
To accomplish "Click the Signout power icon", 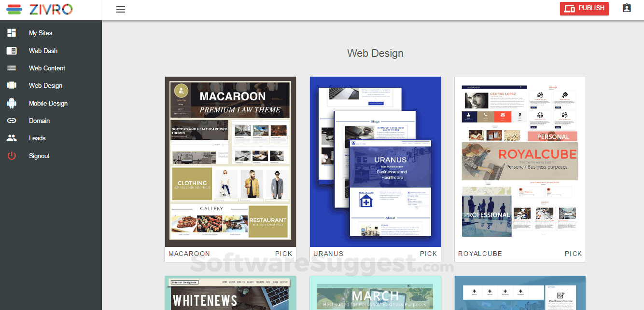I will click(x=12, y=156).
